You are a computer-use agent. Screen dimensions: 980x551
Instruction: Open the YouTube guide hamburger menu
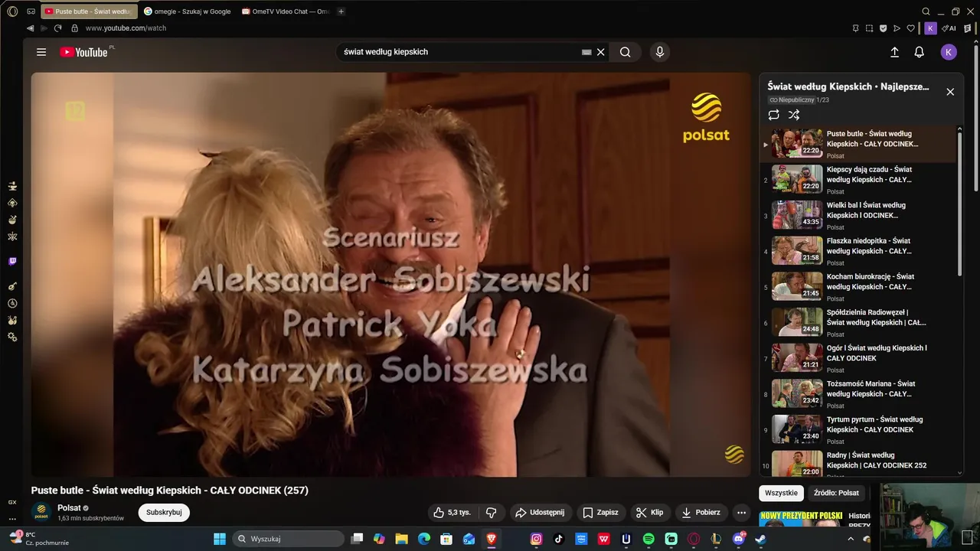41,52
